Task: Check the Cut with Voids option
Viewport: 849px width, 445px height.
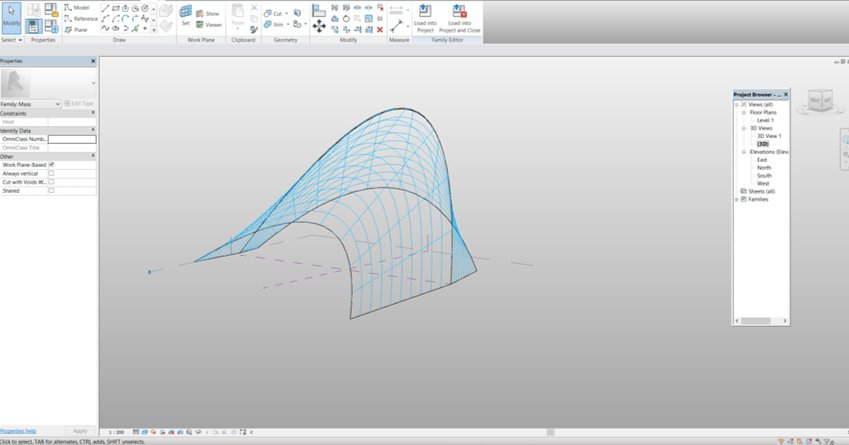Action: [51, 182]
